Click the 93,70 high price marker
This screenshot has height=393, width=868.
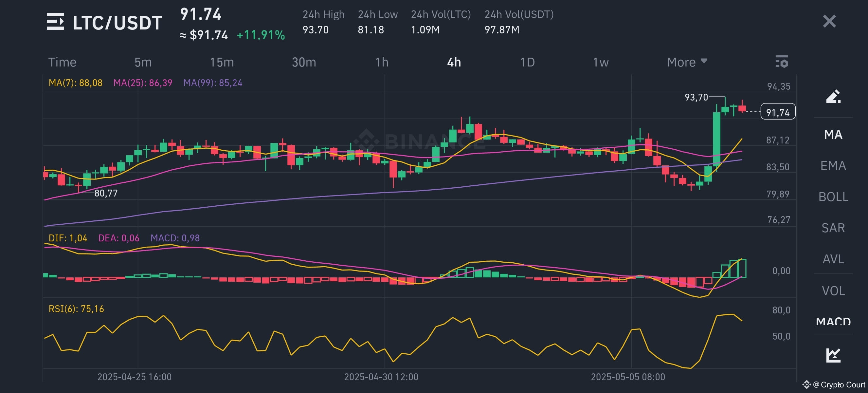click(696, 97)
